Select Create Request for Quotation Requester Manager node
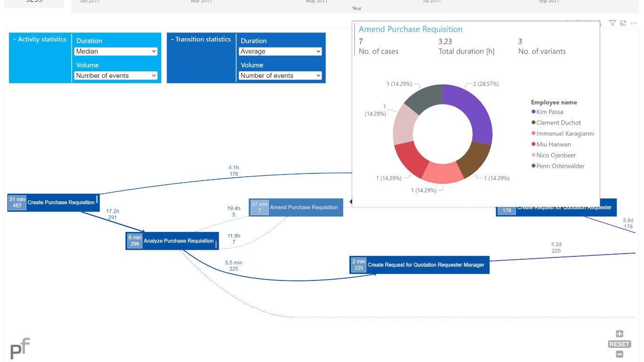Image resolution: width=644 pixels, height=362 pixels. coord(420,265)
